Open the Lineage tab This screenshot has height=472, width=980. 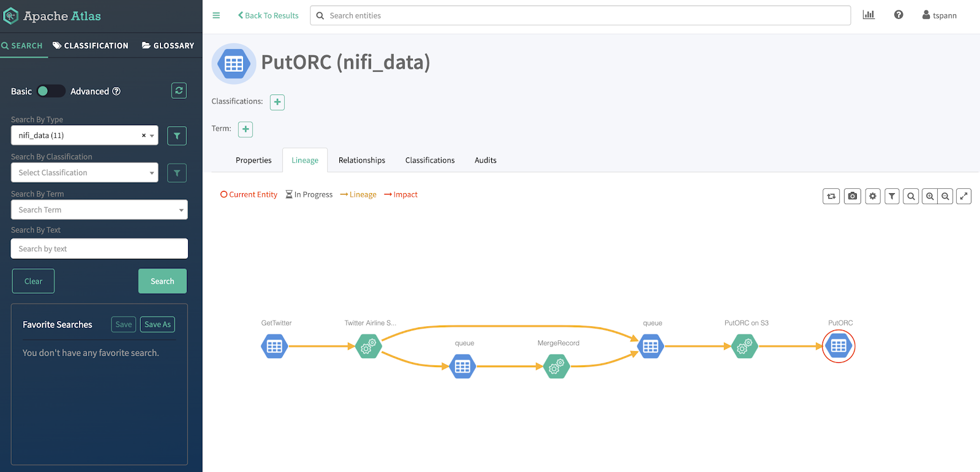(x=305, y=160)
